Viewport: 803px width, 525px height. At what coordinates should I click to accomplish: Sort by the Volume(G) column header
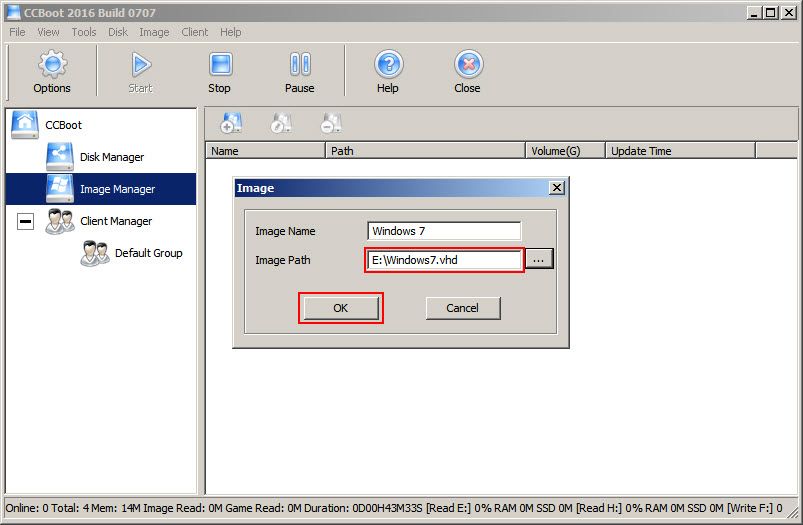565,151
